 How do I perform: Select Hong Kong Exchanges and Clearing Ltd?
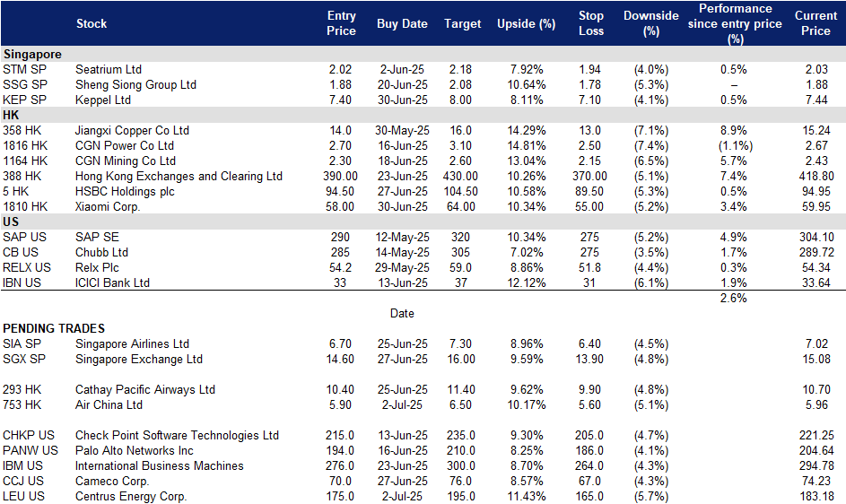[179, 176]
